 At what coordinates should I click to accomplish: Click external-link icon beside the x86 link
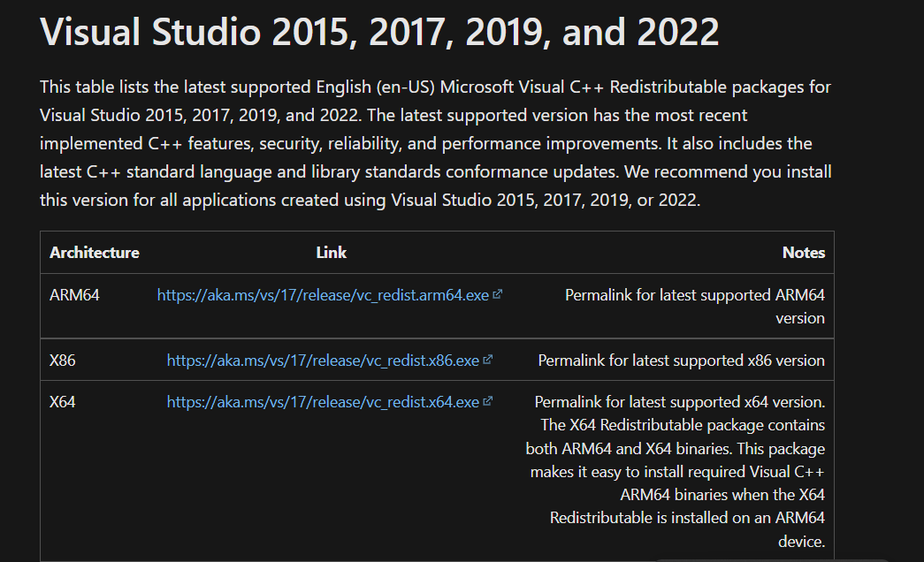point(487,360)
